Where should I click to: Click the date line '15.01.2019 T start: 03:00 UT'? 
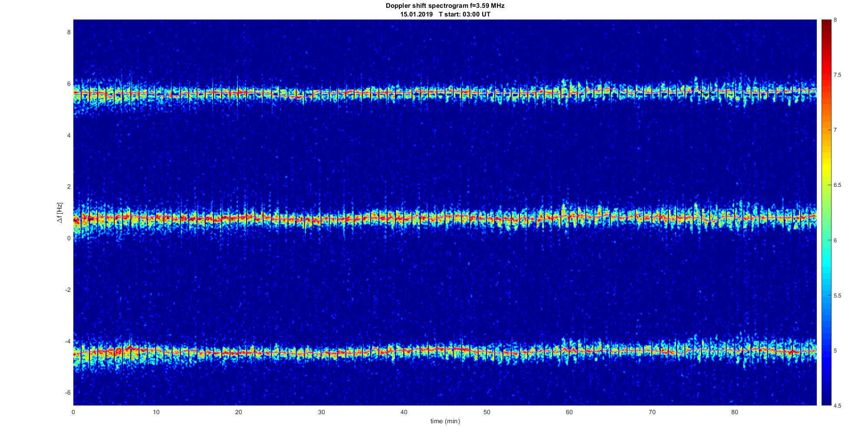(445, 14)
